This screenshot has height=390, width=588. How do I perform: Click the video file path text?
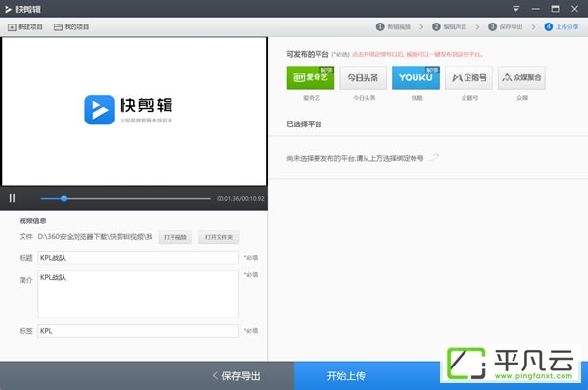pyautogui.click(x=95, y=237)
